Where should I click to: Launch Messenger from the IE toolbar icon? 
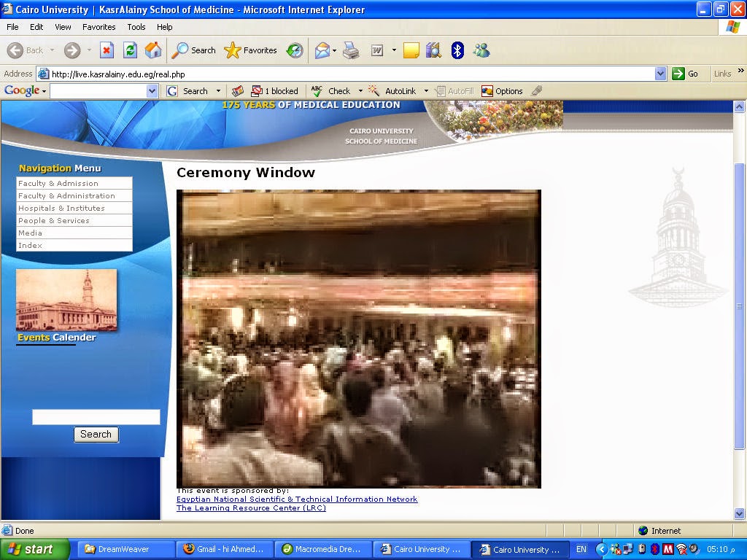point(481,50)
